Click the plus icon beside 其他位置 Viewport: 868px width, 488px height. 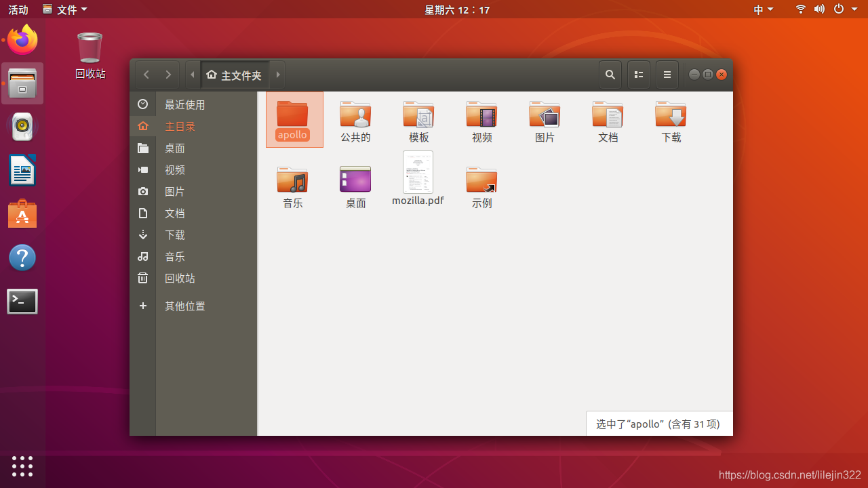click(142, 306)
